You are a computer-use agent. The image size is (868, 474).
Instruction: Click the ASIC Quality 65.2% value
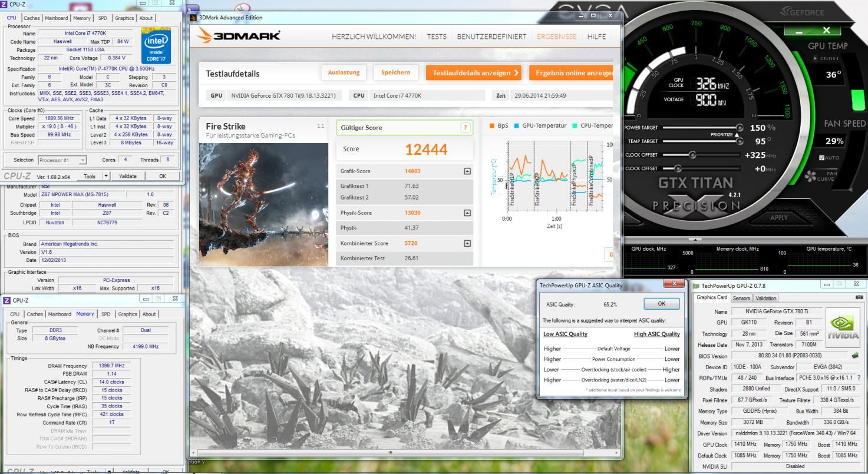coord(610,304)
